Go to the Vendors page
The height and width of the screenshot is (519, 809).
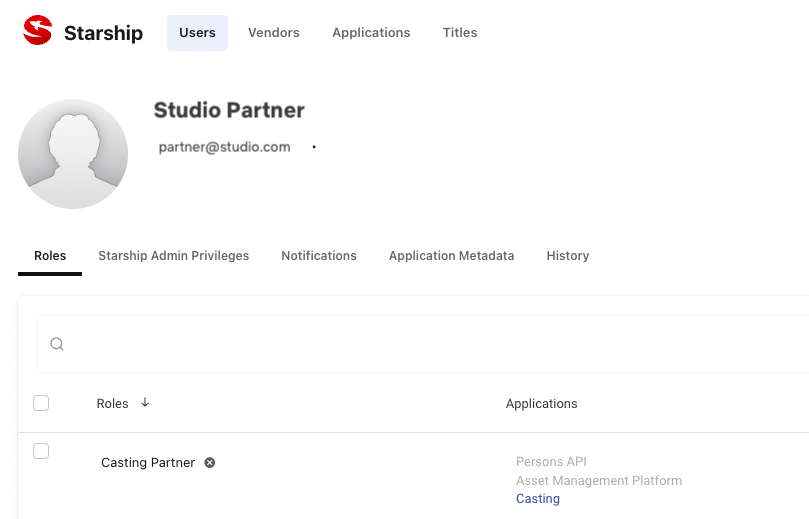click(274, 32)
